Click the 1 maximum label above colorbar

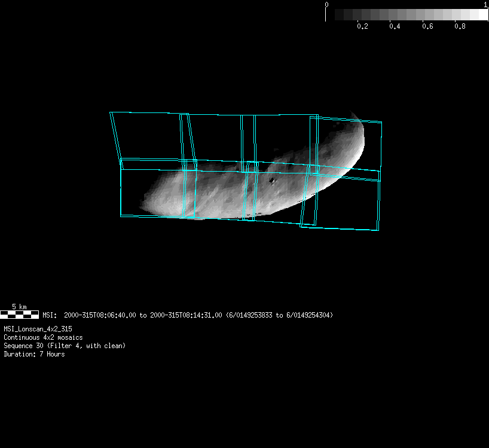point(485,5)
